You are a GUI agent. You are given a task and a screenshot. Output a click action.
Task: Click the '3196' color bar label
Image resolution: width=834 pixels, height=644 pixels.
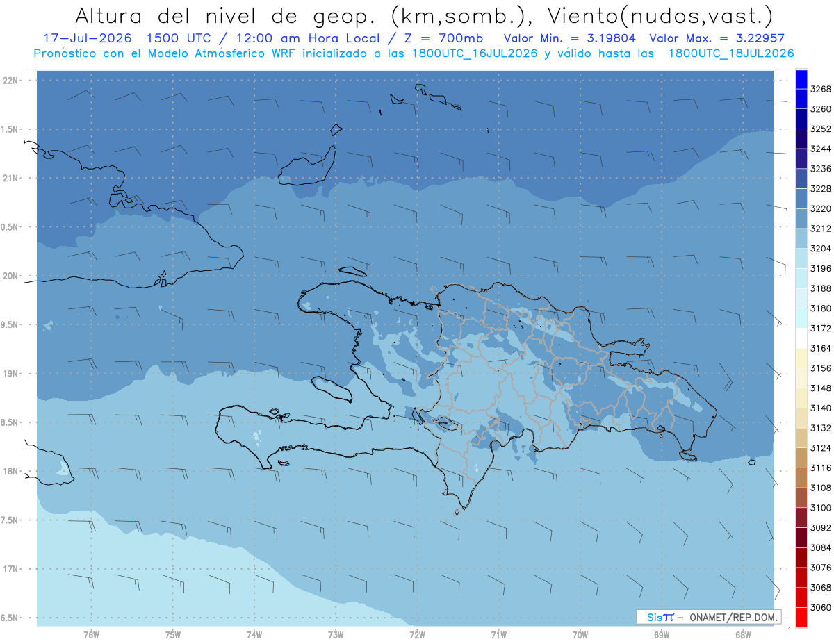[x=821, y=268]
